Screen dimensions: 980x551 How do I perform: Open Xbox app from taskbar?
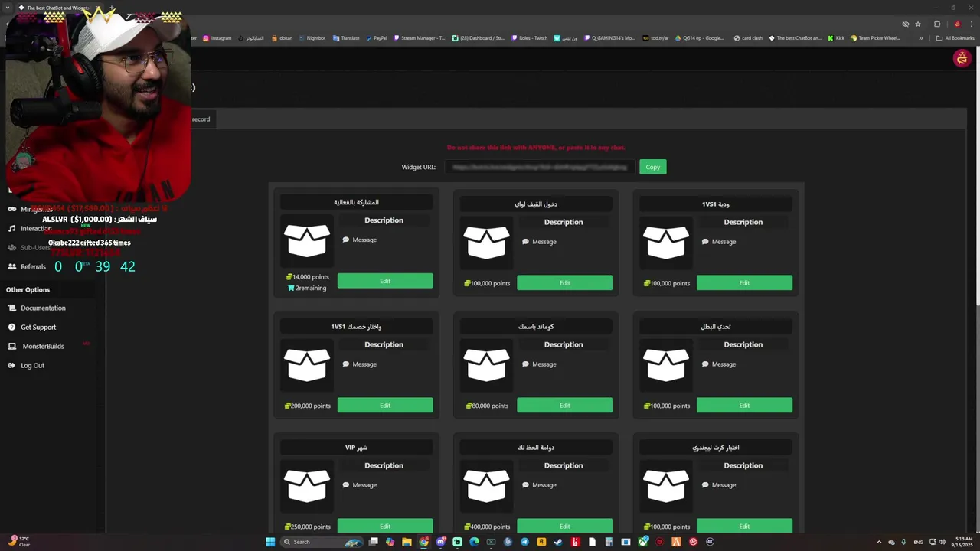click(x=642, y=542)
